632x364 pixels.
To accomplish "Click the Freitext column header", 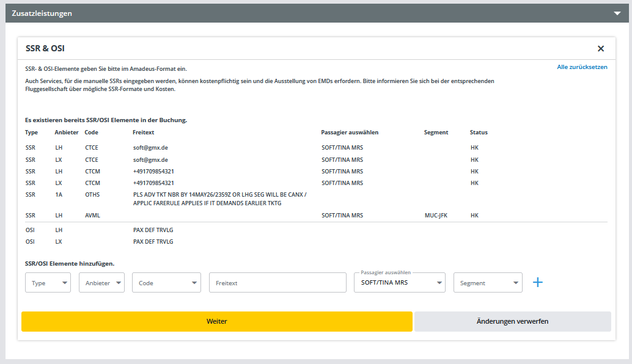I will click(x=144, y=133).
